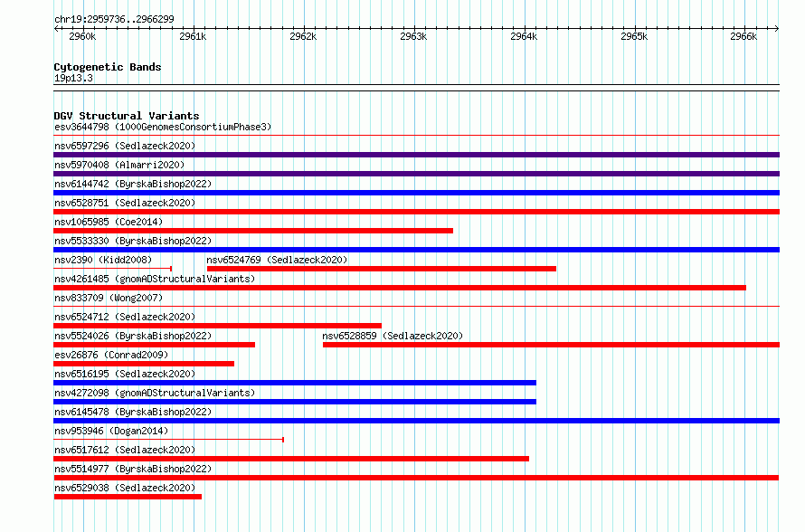
Task: Open the nsv6528859 Sedlazeck2020 variant label
Action: click(393, 336)
